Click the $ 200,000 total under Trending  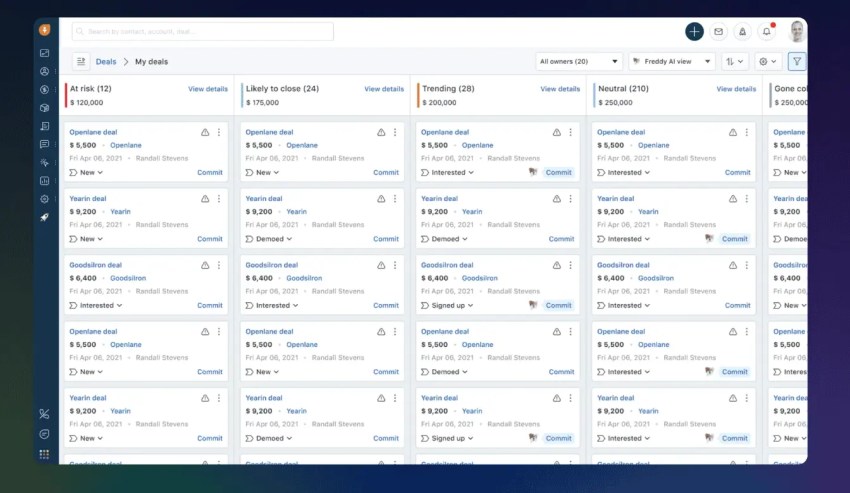[x=439, y=103]
